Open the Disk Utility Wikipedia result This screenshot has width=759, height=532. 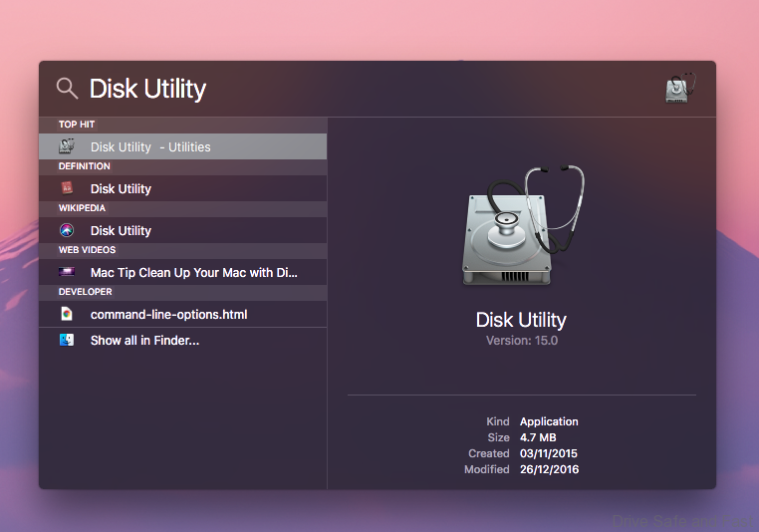click(121, 230)
